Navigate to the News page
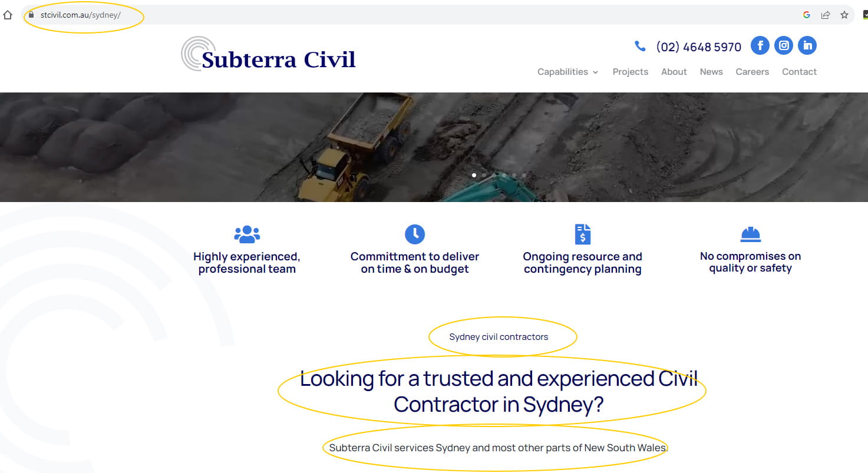868x473 pixels. (711, 72)
